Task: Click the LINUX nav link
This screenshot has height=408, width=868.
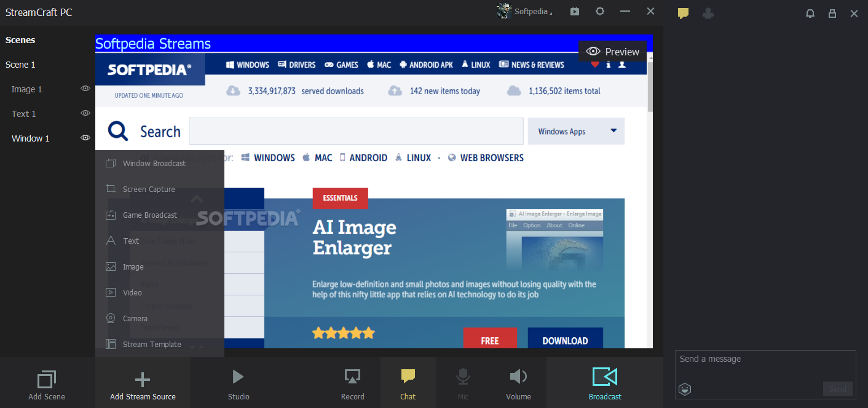Action: click(x=476, y=65)
